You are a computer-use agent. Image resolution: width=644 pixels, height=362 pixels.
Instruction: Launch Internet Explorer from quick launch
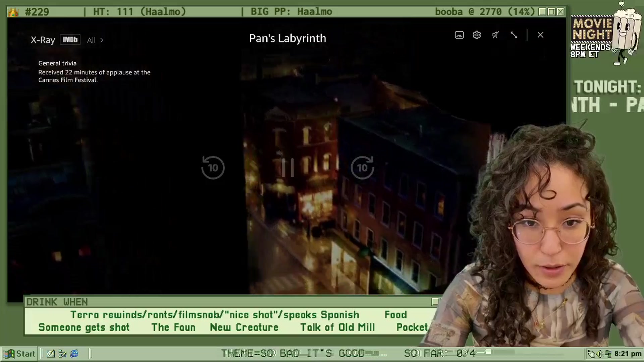74,354
